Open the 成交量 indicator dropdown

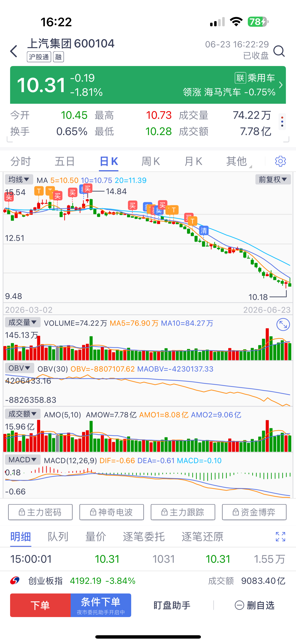point(23,322)
